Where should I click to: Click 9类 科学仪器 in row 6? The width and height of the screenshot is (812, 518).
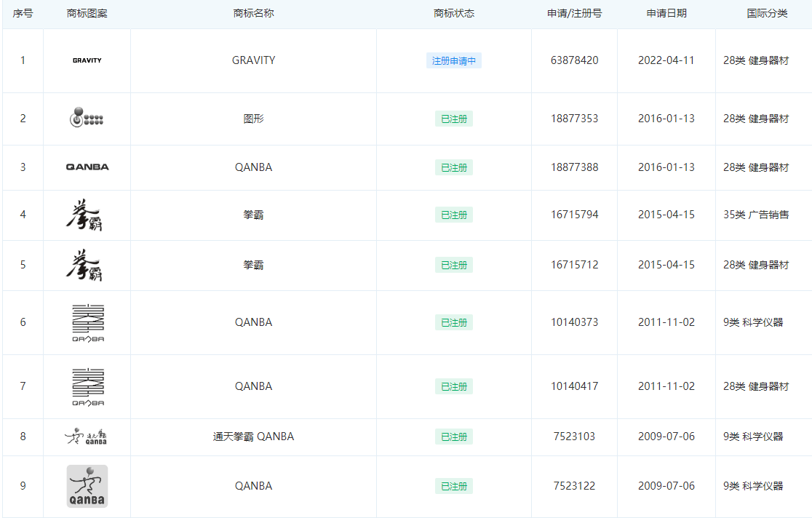pyautogui.click(x=753, y=322)
